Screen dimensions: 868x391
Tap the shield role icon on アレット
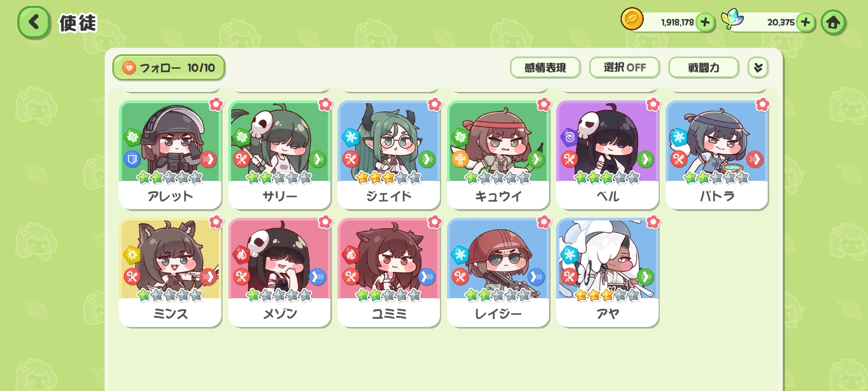pos(132,159)
